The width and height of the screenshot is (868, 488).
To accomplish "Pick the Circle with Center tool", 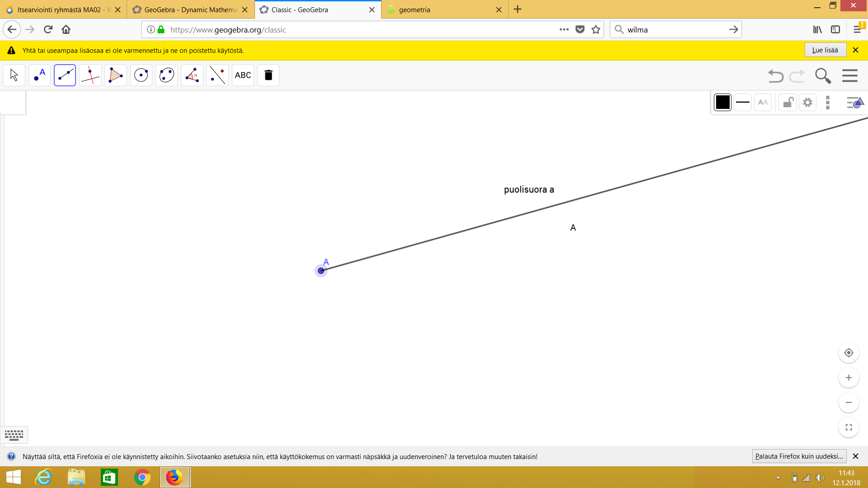I will coord(141,75).
